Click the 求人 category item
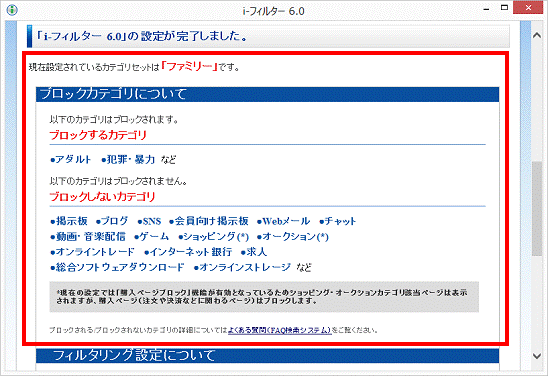Viewport: 548px width, 376px height. pyautogui.click(x=254, y=252)
